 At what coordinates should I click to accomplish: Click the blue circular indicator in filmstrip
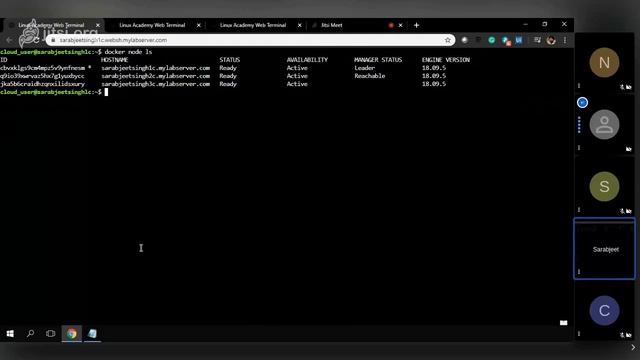tap(582, 102)
